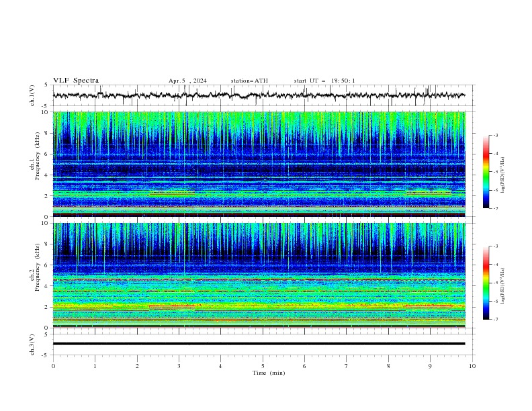This screenshot has height=411, width=532.
Task: Click the "station=ATH" header label
Action: click(x=249, y=81)
